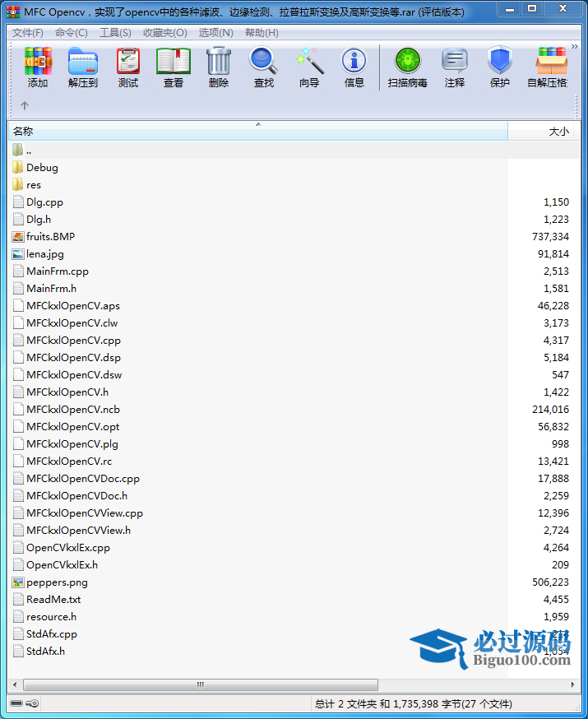Select the resource.h file
Image resolution: width=588 pixels, height=719 pixels.
(x=51, y=617)
